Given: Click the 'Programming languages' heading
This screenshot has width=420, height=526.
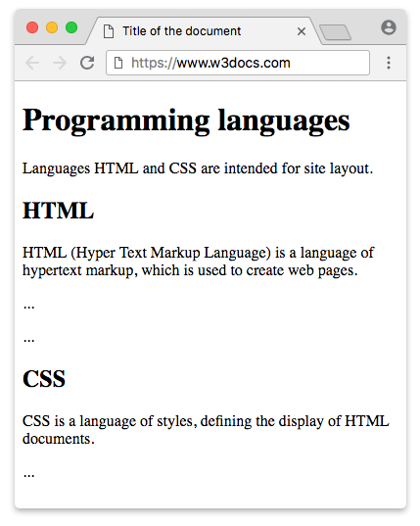Looking at the screenshot, I should 186,121.
